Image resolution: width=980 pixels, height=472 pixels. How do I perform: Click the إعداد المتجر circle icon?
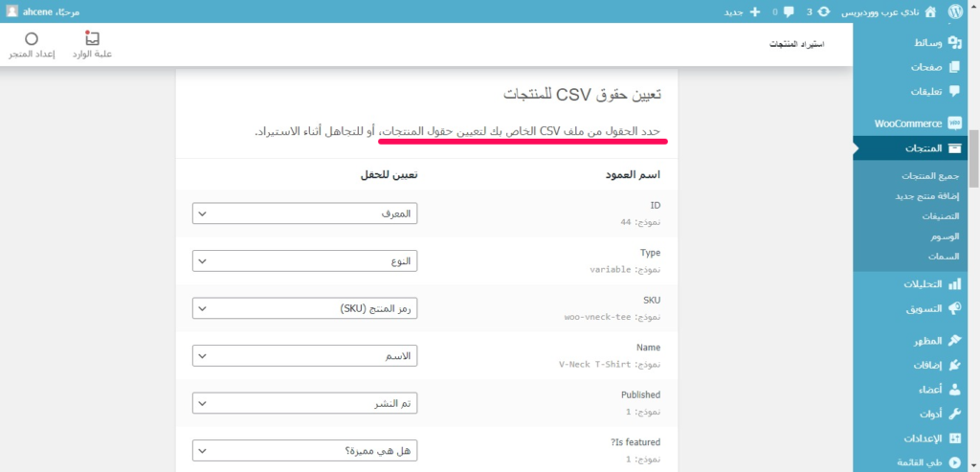pyautogui.click(x=32, y=39)
